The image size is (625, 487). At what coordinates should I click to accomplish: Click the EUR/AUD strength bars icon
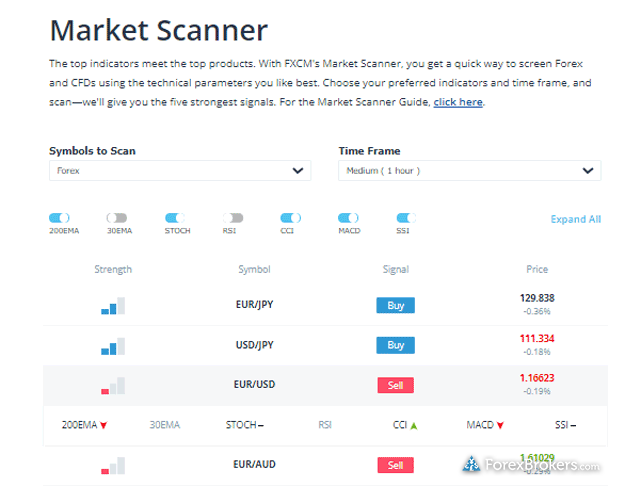(x=113, y=465)
